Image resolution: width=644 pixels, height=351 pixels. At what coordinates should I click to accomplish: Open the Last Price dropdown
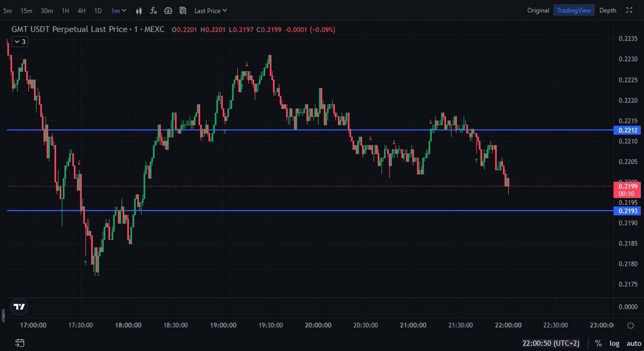click(210, 10)
